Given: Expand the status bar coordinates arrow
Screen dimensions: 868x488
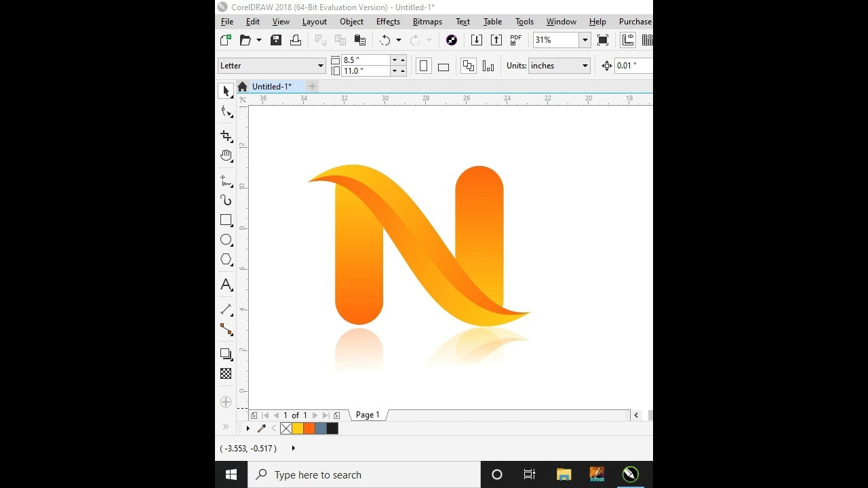Looking at the screenshot, I should click(293, 448).
